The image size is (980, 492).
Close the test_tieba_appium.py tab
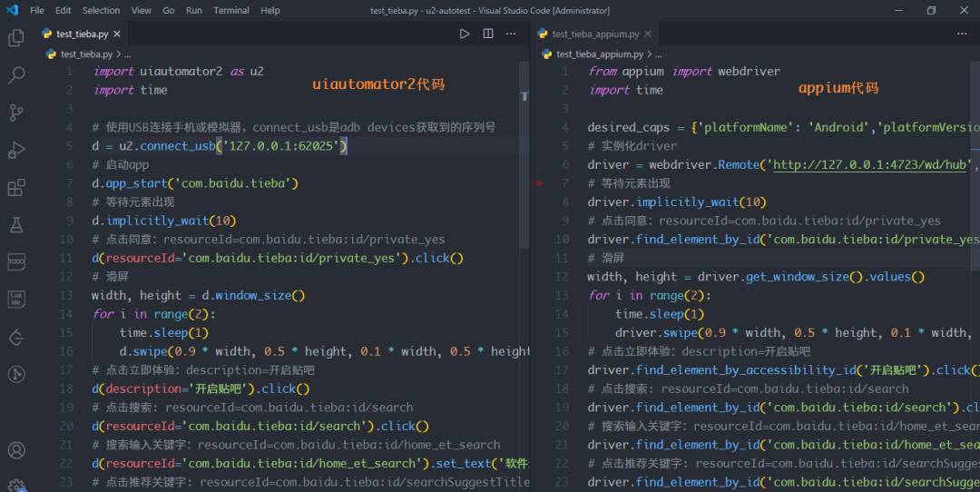click(648, 34)
